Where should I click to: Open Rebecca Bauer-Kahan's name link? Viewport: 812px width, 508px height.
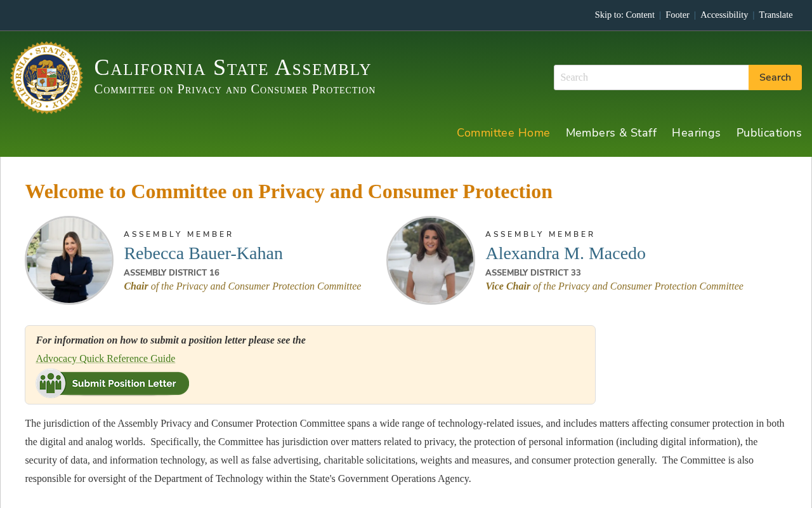(x=203, y=253)
